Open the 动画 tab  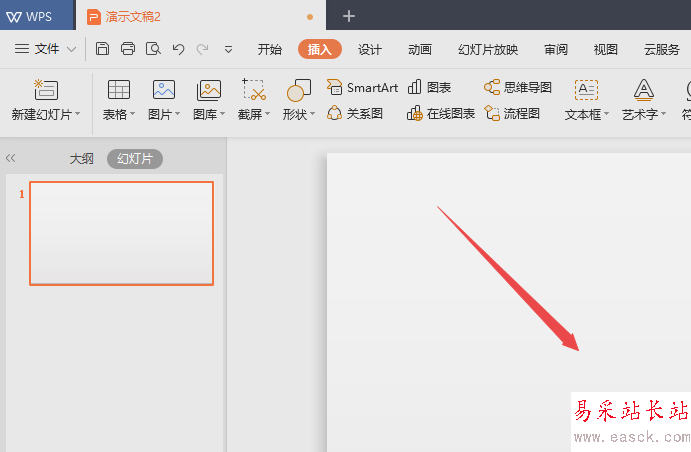pos(420,49)
